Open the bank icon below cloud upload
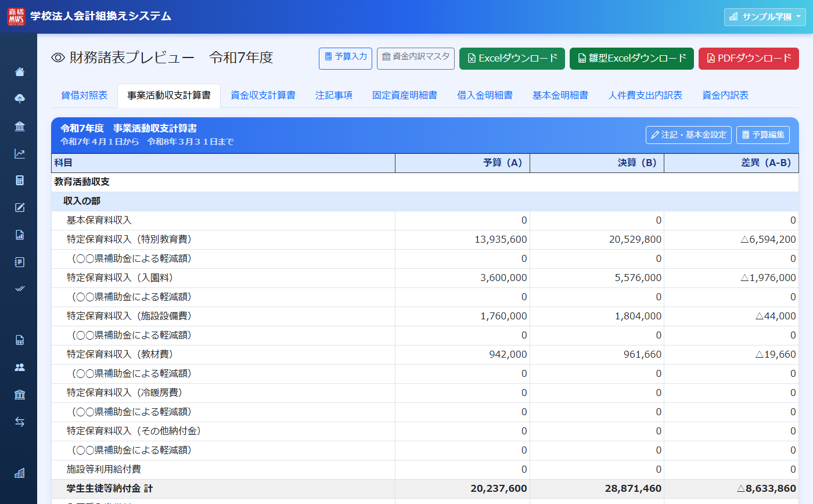This screenshot has height=504, width=813. (x=20, y=127)
